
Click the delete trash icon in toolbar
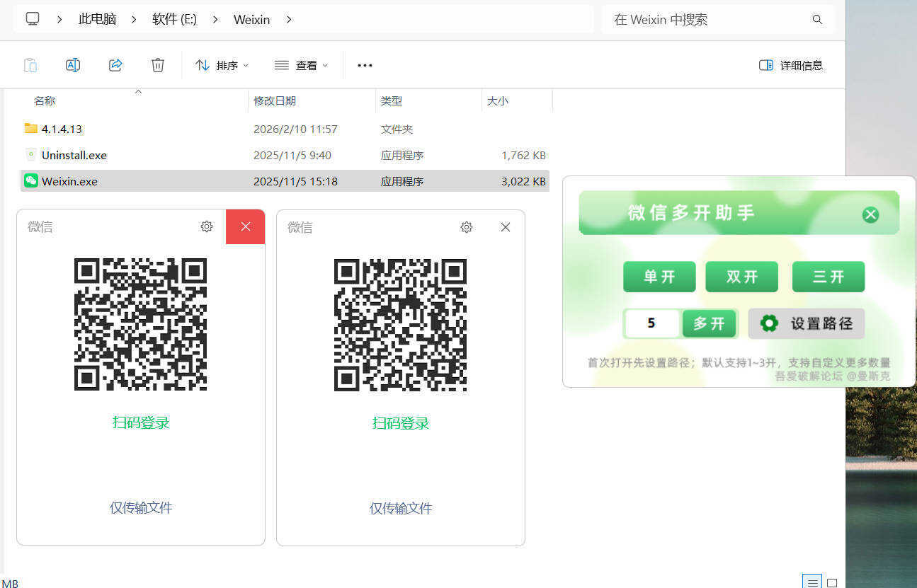[x=158, y=65]
